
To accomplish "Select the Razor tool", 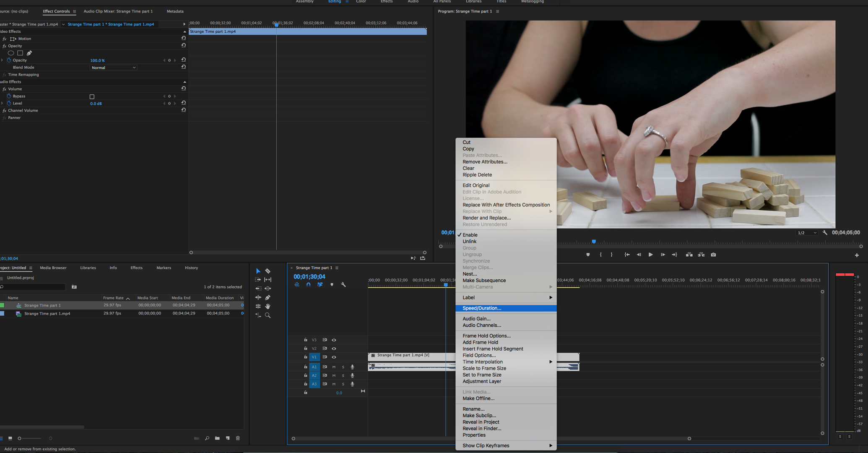I will coord(268,271).
